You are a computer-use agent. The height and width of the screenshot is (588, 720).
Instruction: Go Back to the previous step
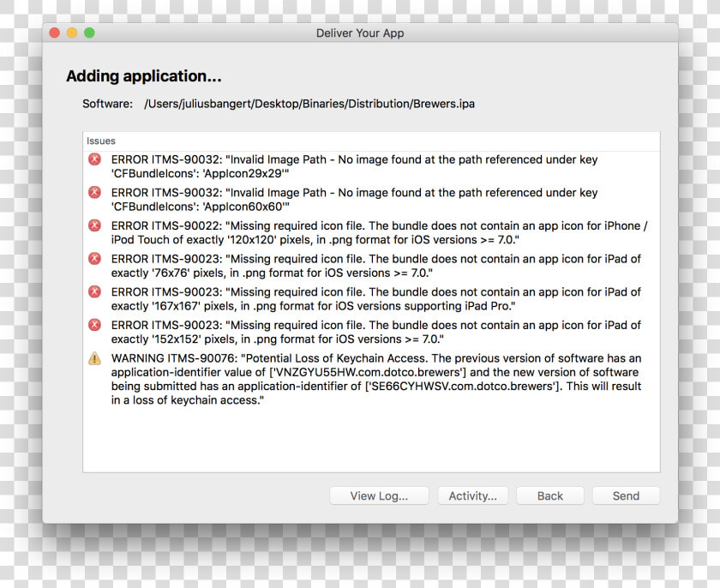click(550, 495)
